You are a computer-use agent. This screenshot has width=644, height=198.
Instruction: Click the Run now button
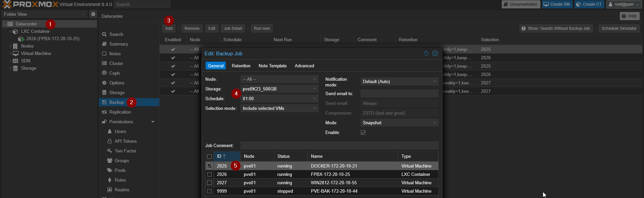pos(262,28)
